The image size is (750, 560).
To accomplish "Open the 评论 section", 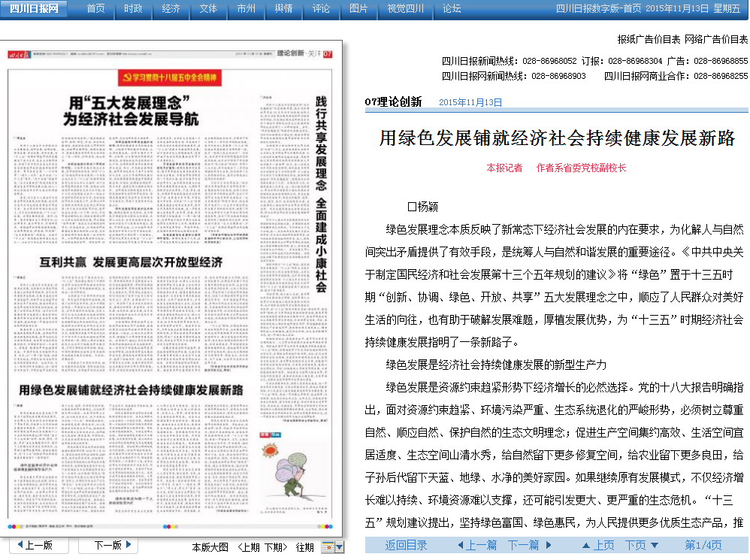I will (x=321, y=8).
